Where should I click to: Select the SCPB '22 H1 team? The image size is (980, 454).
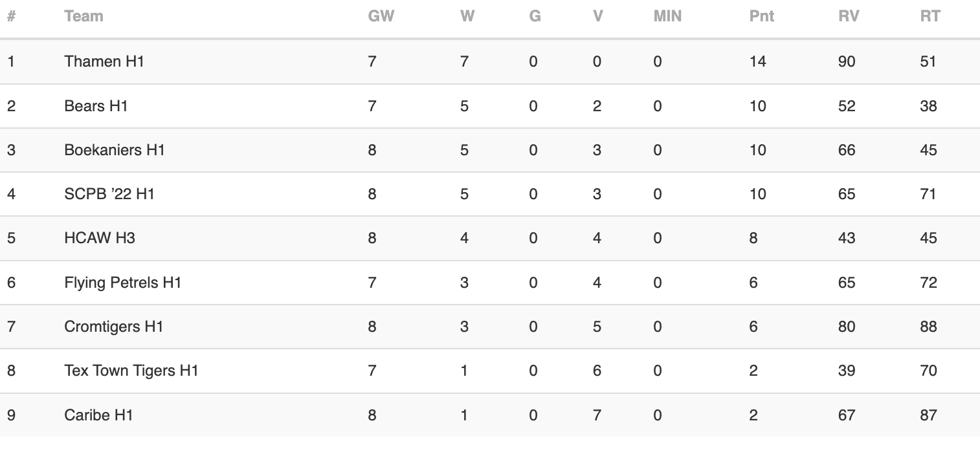pos(109,194)
